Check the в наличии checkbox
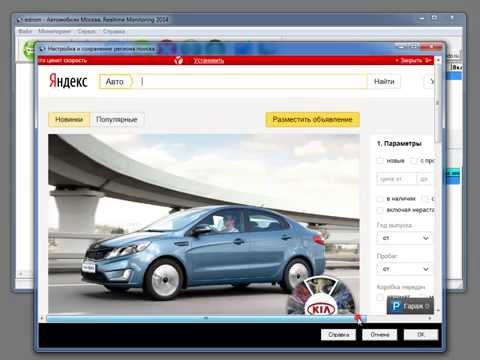480x360 pixels. click(380, 199)
